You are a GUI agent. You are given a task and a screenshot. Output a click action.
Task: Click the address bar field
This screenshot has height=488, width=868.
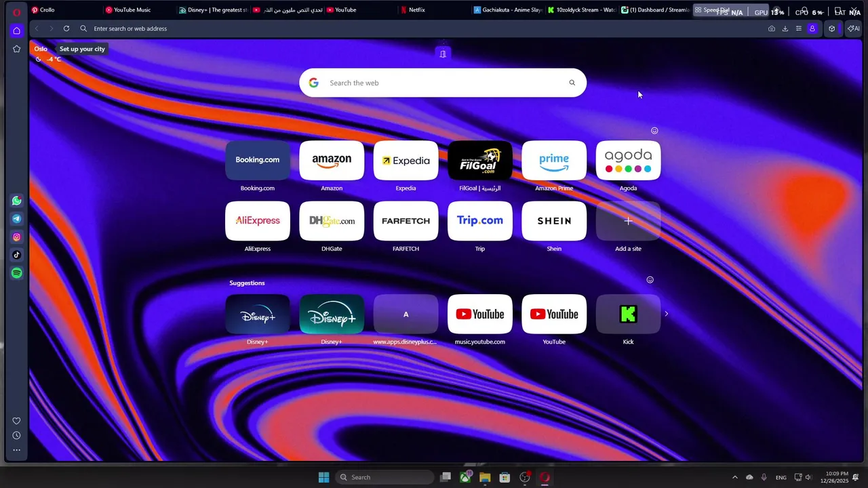[x=420, y=28]
